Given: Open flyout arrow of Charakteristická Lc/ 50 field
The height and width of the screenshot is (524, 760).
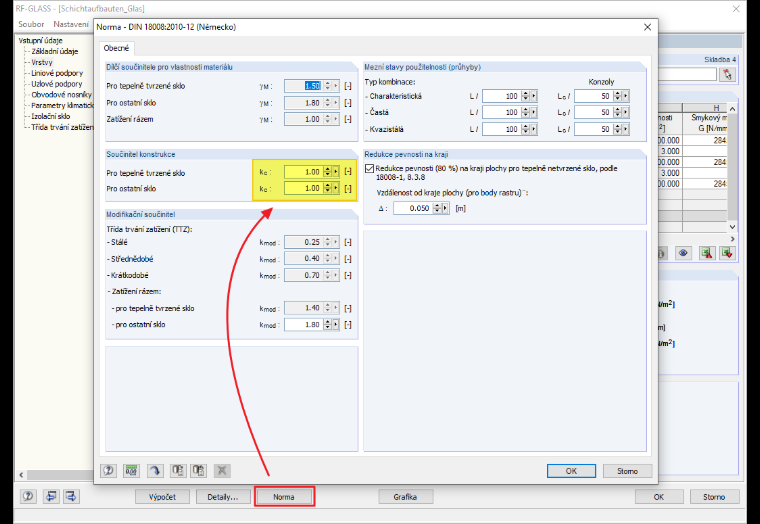Looking at the screenshot, I should point(626,96).
